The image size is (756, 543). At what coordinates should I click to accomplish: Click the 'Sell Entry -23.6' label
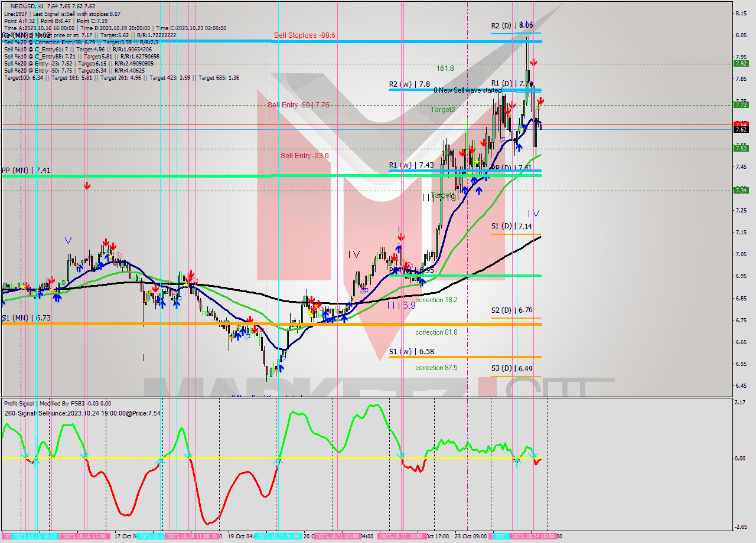pos(304,156)
